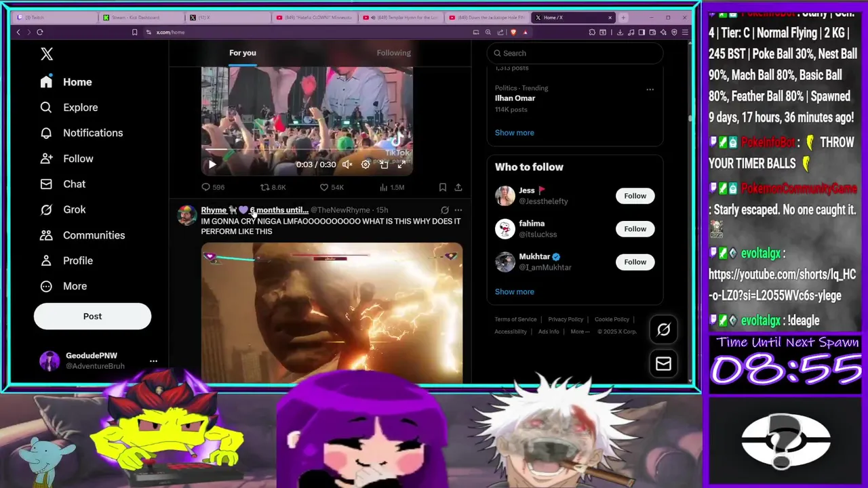The image size is (868, 488).
Task: Switch to Following tab
Action: (393, 53)
